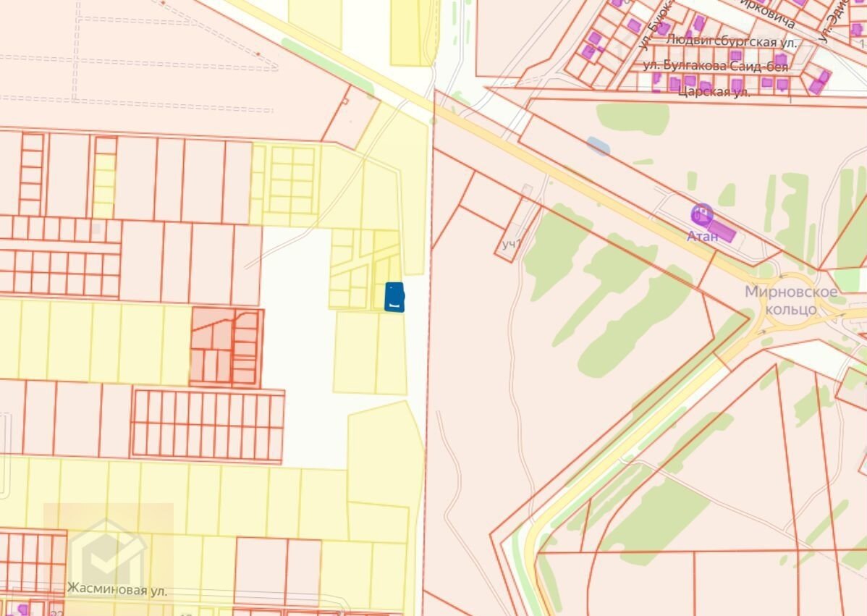Click the Мирновское кольцо label
The height and width of the screenshot is (616, 867).
(791, 300)
